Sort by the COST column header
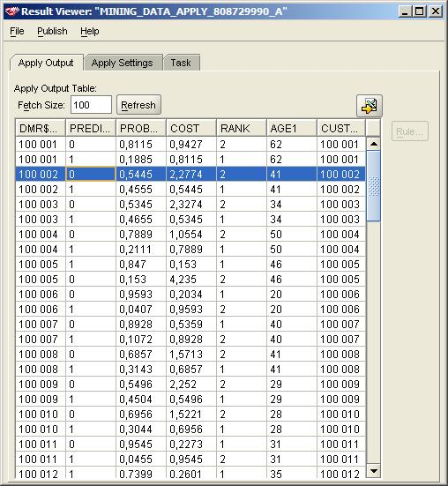The width and height of the screenshot is (448, 486). coord(191,128)
